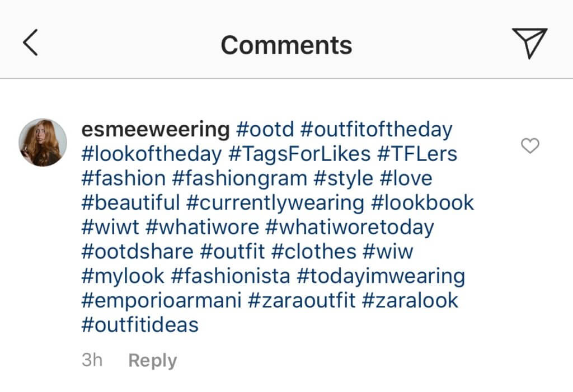The width and height of the screenshot is (573, 392).
Task: Open the #ootd hashtag
Action: click(x=265, y=130)
